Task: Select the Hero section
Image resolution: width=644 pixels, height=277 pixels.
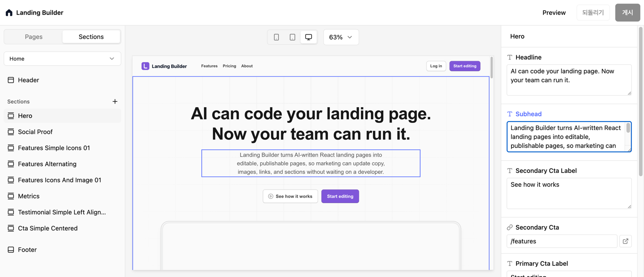Action: coord(62,116)
